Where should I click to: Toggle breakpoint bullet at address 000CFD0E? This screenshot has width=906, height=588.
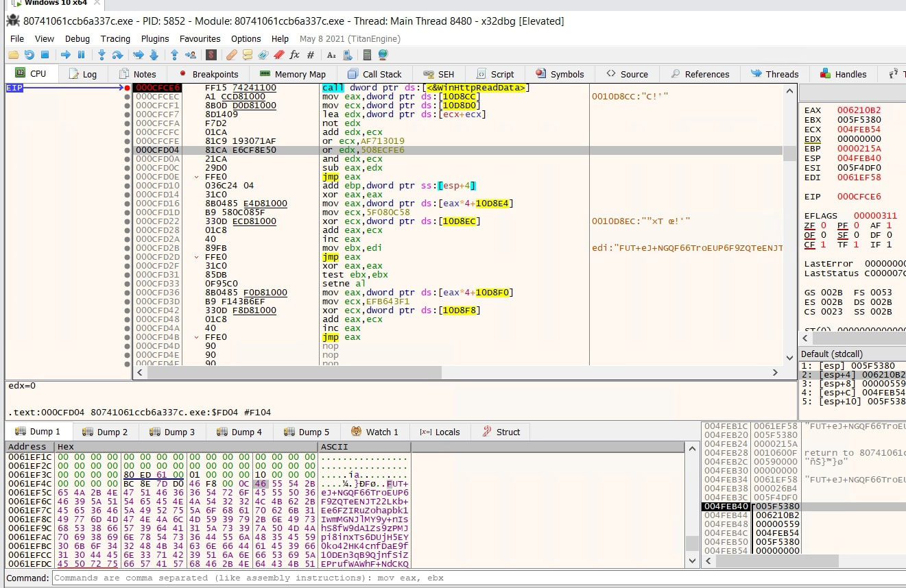coord(127,177)
